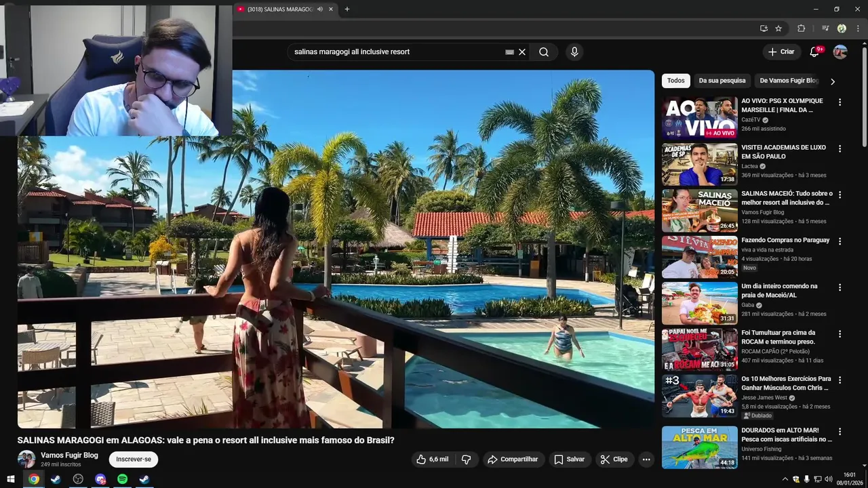Open options for Fazendo Compras no Paraguay
The height and width of the screenshot is (488, 868).
(x=840, y=241)
